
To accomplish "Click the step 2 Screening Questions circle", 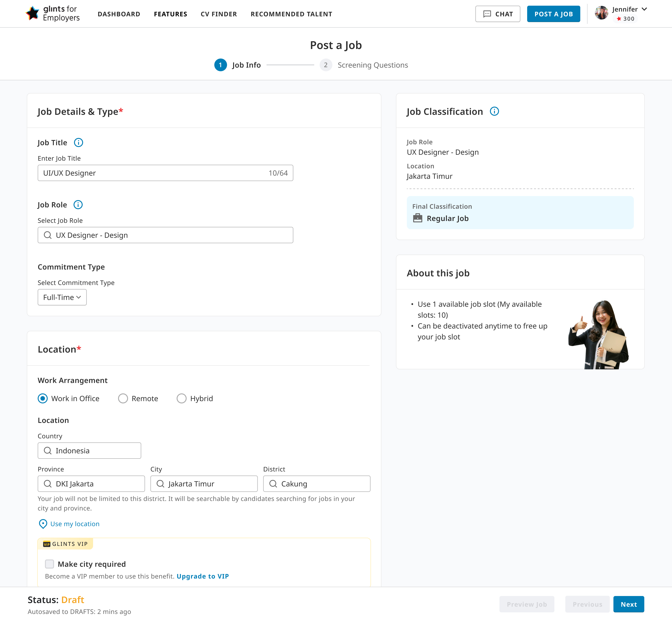I will (326, 65).
